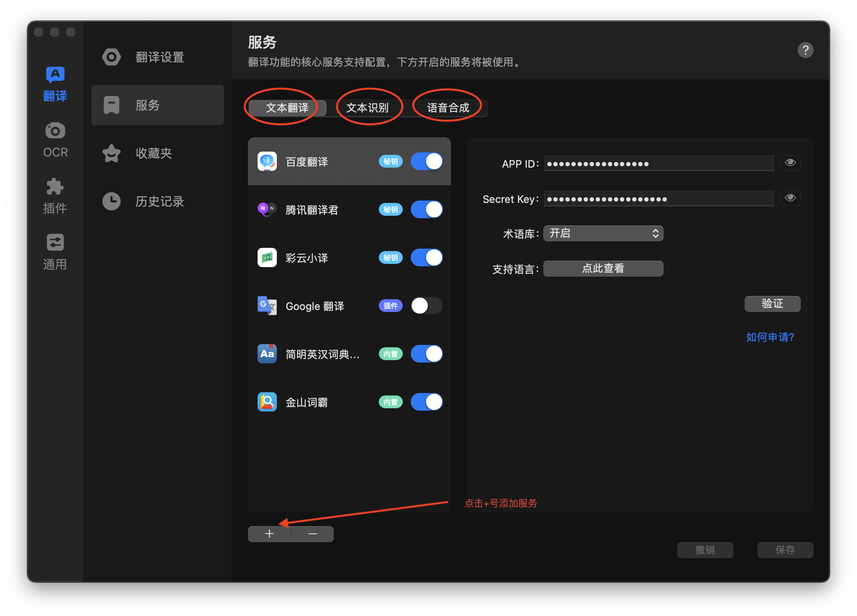The width and height of the screenshot is (857, 616).
Task: Show Secret Key with eye icon
Action: (790, 198)
